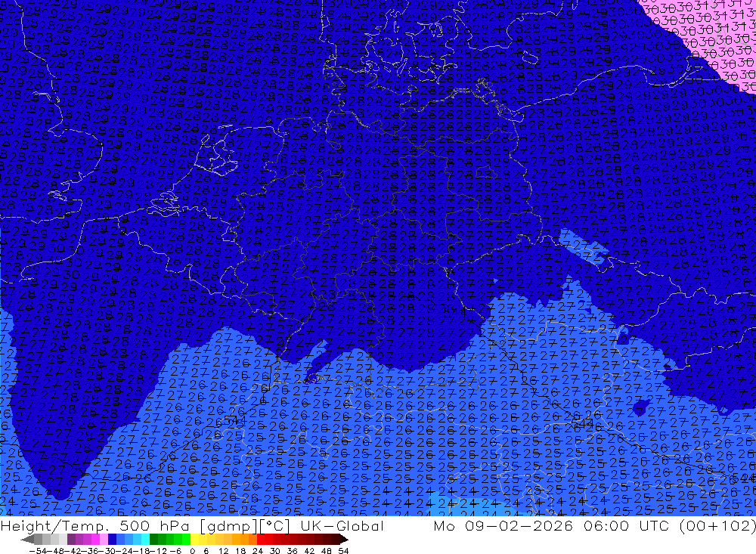Click the '-12' legend label
This screenshot has width=756, height=554.
pyautogui.click(x=158, y=551)
